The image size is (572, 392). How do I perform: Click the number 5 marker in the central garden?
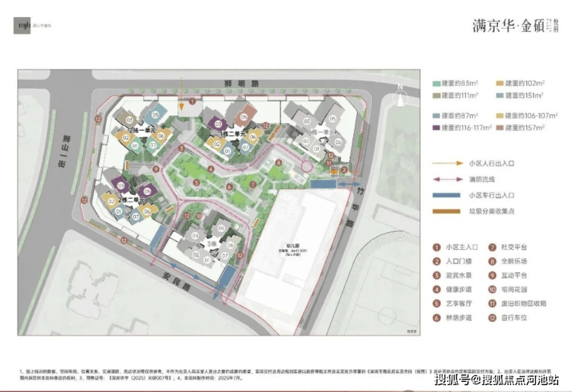(x=196, y=183)
